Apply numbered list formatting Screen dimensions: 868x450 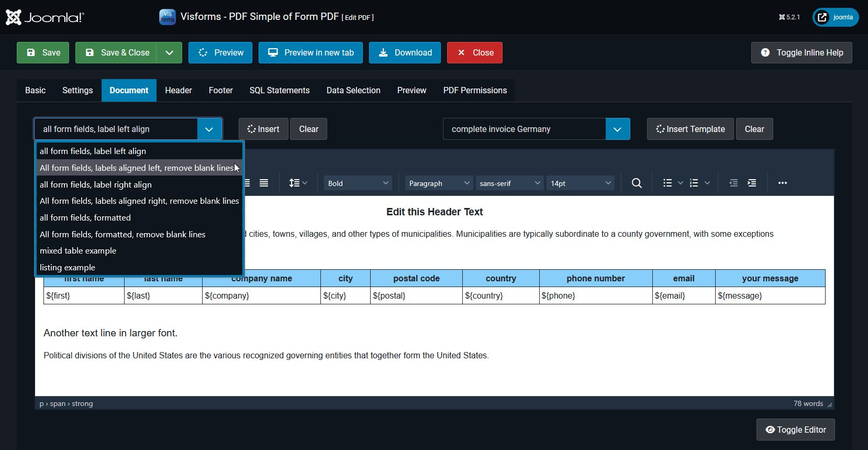694,183
